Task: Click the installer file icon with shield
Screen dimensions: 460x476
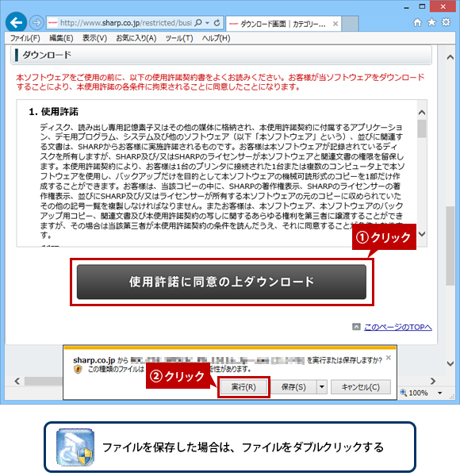Action: 75,447
